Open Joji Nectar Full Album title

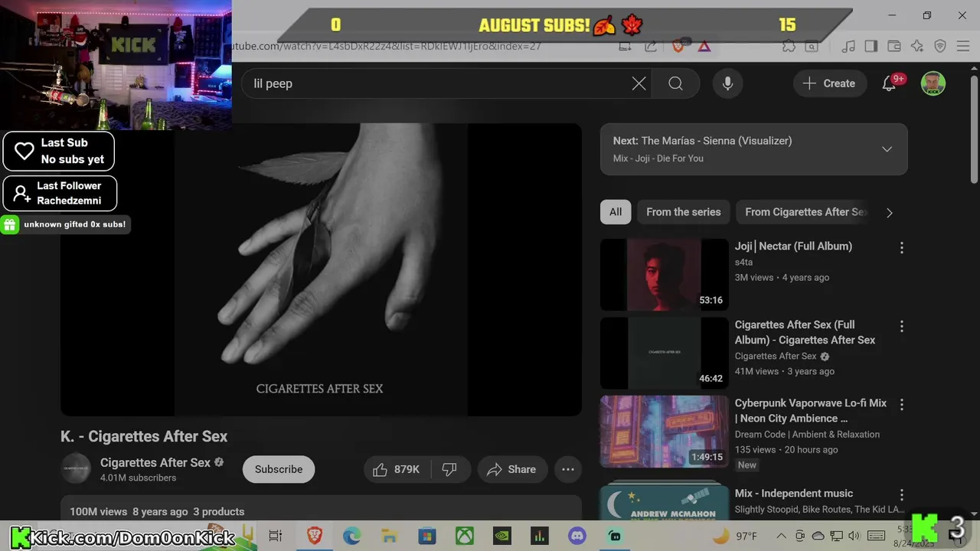coord(793,246)
